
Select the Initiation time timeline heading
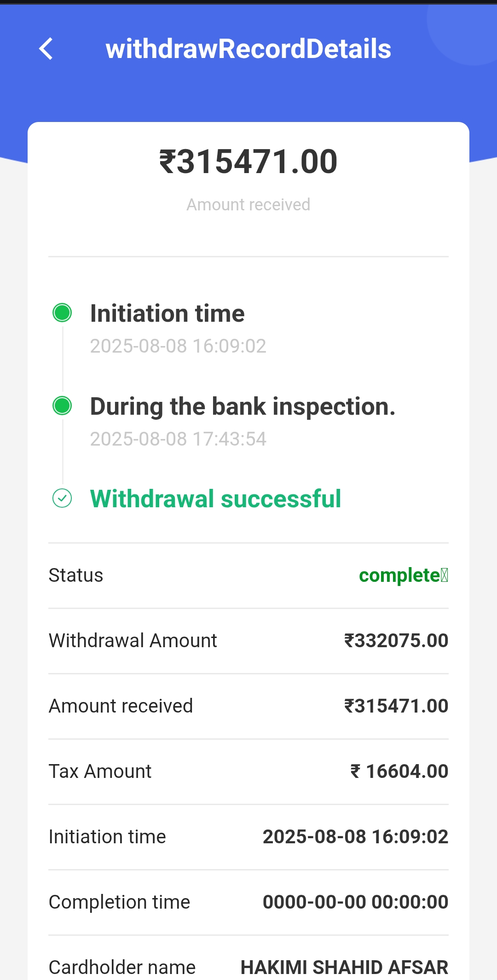[167, 313]
